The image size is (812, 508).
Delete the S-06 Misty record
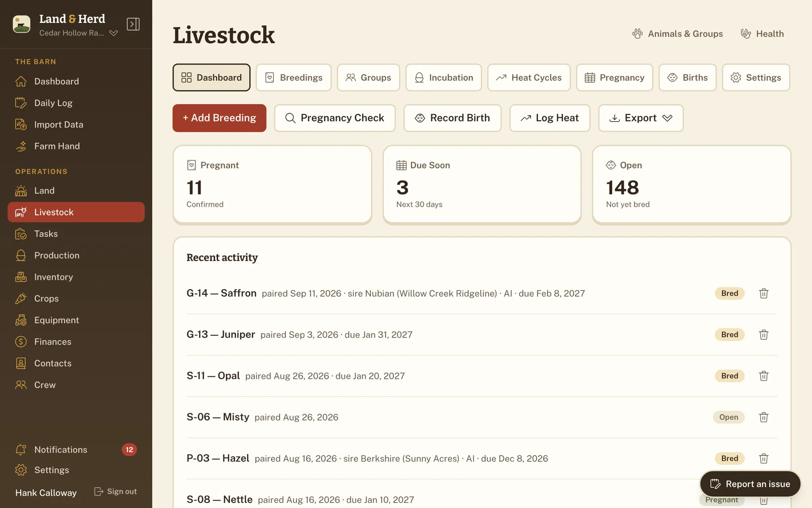(764, 417)
